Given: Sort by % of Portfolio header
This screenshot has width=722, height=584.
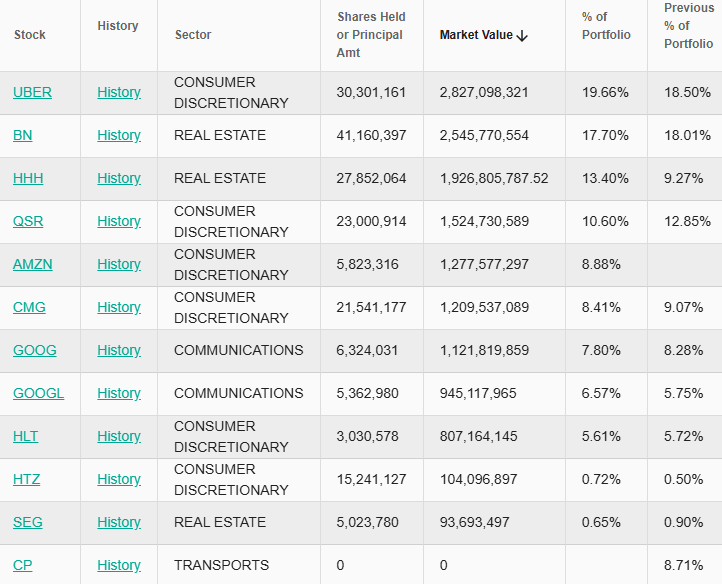Looking at the screenshot, I should point(606,26).
